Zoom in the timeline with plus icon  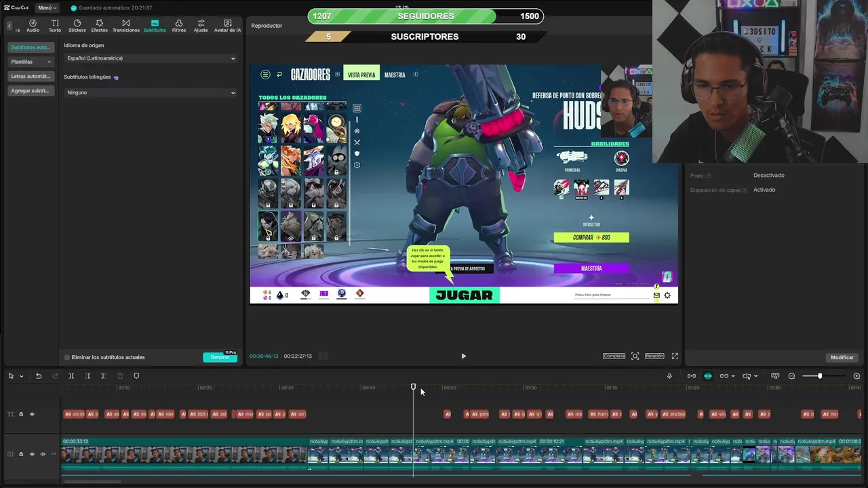pos(856,375)
